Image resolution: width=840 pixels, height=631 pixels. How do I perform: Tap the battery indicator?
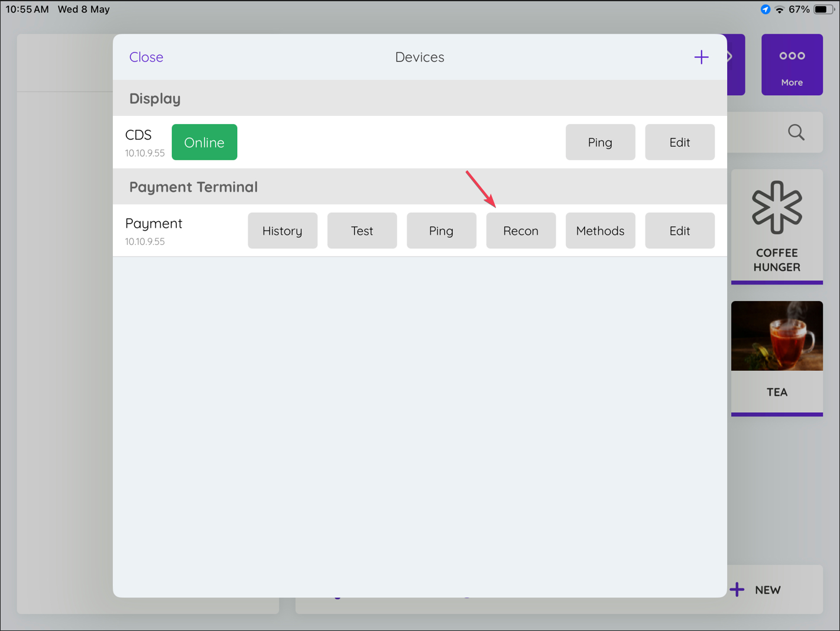(x=823, y=9)
